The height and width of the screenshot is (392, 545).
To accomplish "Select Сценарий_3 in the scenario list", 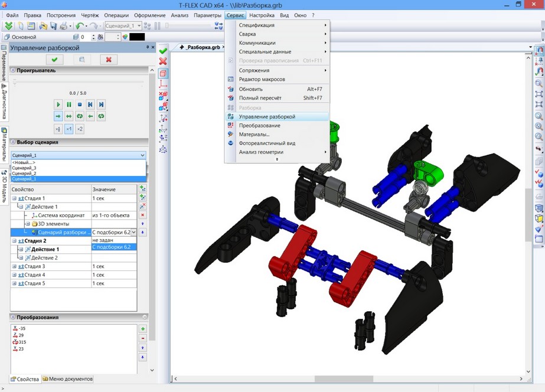I will [78, 168].
